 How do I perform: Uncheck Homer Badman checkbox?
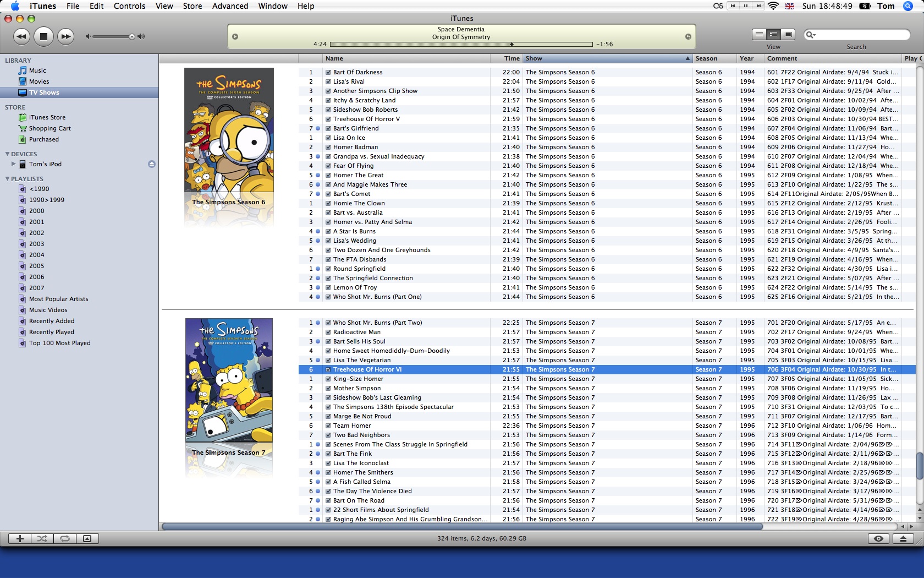coord(328,147)
